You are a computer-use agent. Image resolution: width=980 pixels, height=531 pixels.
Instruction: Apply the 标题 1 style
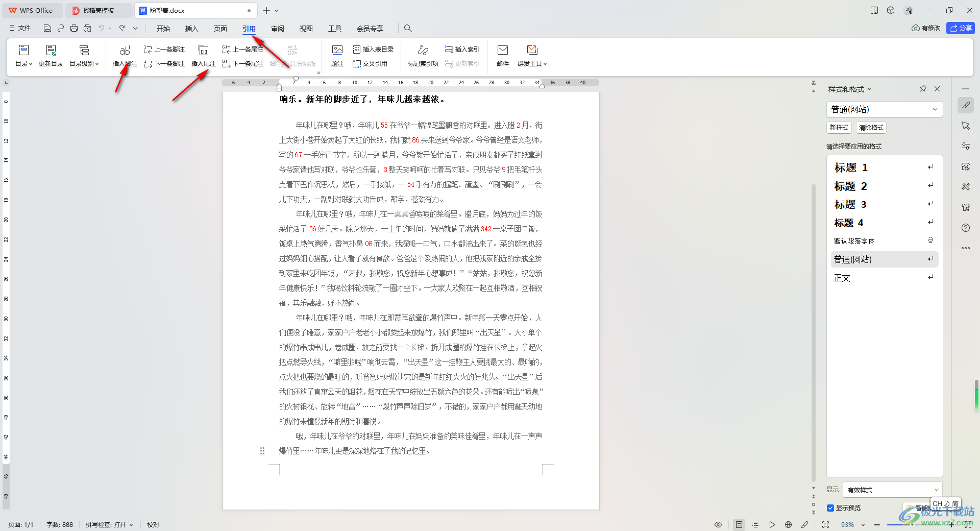884,167
